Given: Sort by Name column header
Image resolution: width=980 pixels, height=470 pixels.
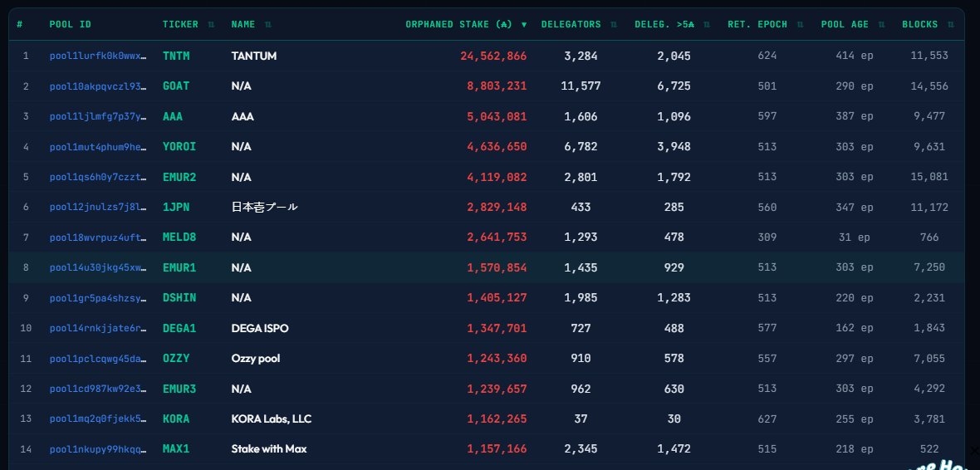Looking at the screenshot, I should click(252, 24).
